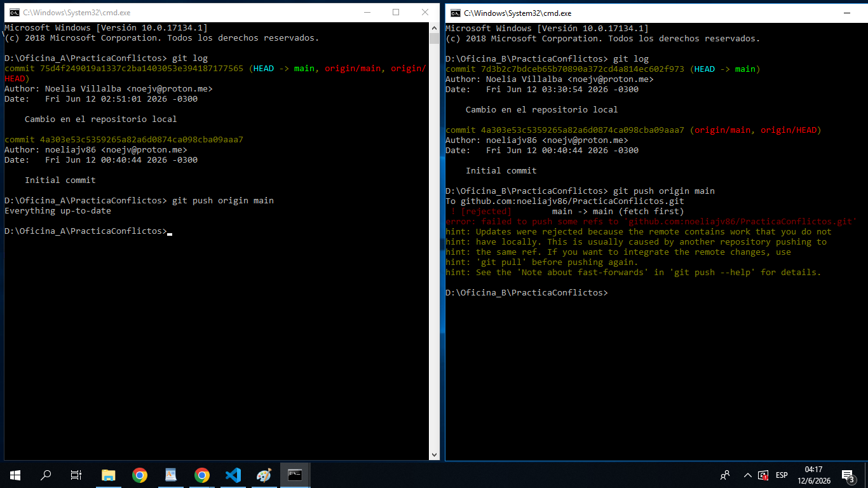Open the Chrome icon beside Visual Studio Code
This screenshot has height=488, width=868.
coord(202,475)
